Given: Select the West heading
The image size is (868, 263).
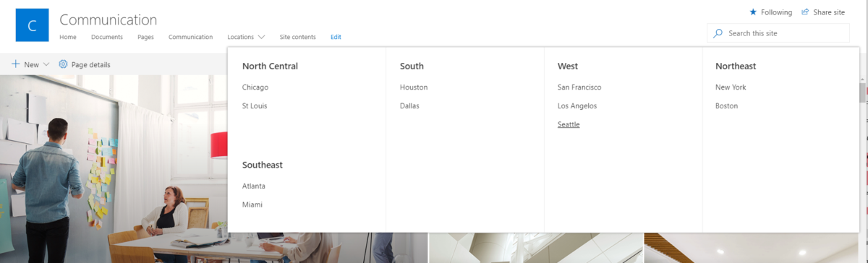Looking at the screenshot, I should pyautogui.click(x=568, y=66).
